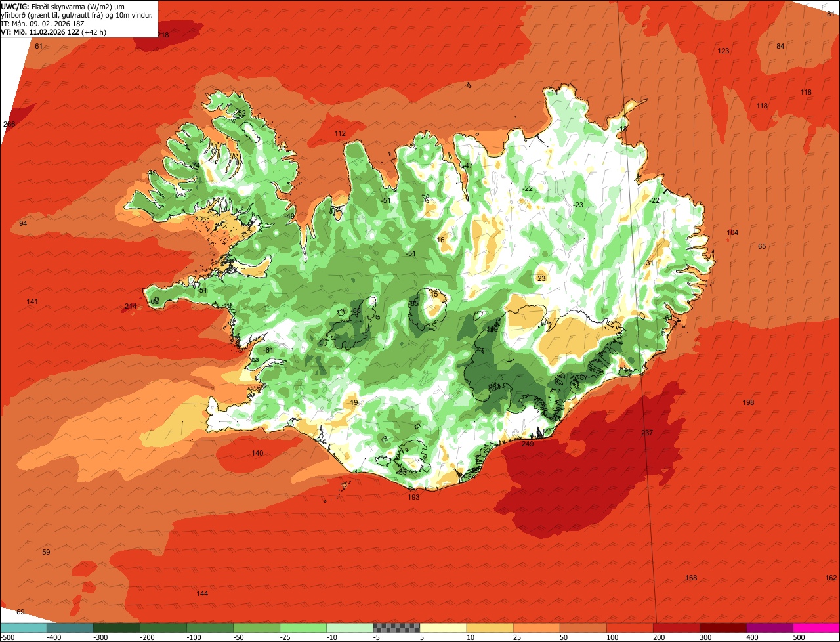Click the -25 light green legend swatch
The width and height of the screenshot is (840, 642).
[303, 628]
